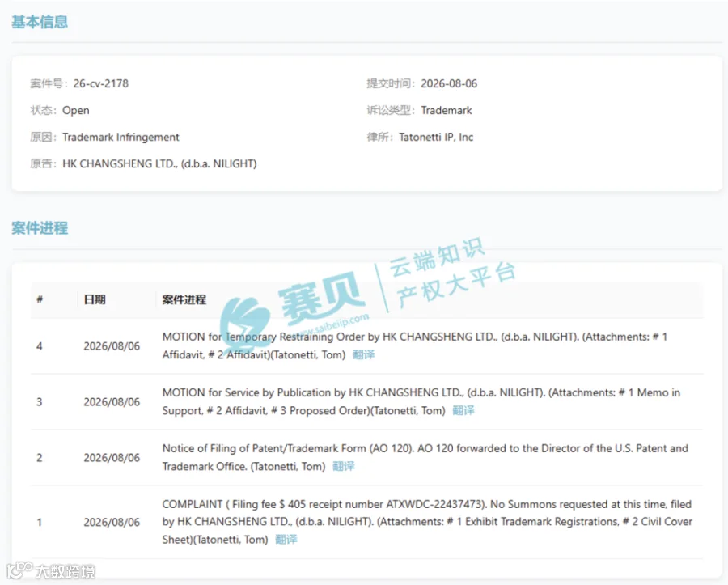Click row number 1 in docket table
The height and width of the screenshot is (585, 728).
point(40,523)
